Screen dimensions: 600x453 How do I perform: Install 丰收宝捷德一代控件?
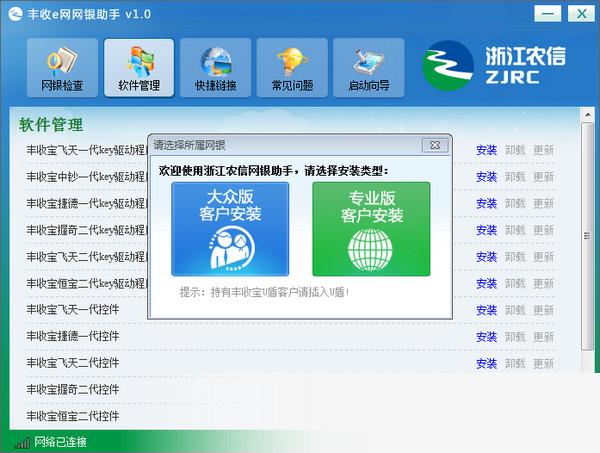click(486, 337)
